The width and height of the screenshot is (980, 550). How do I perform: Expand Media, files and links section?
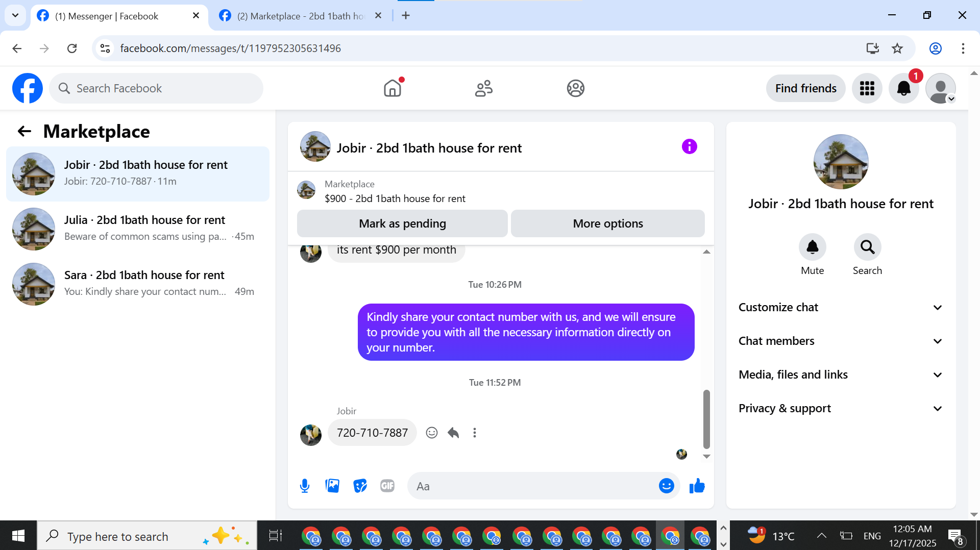point(841,375)
